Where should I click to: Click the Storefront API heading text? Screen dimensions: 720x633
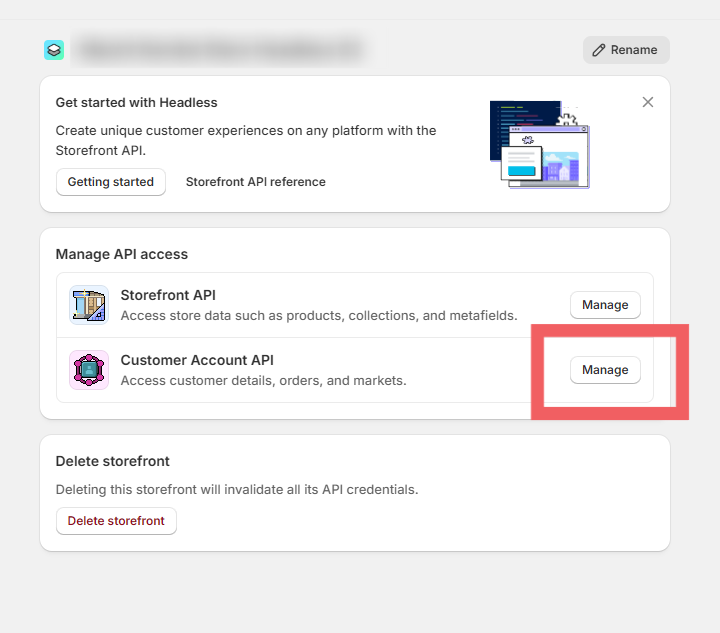(168, 295)
